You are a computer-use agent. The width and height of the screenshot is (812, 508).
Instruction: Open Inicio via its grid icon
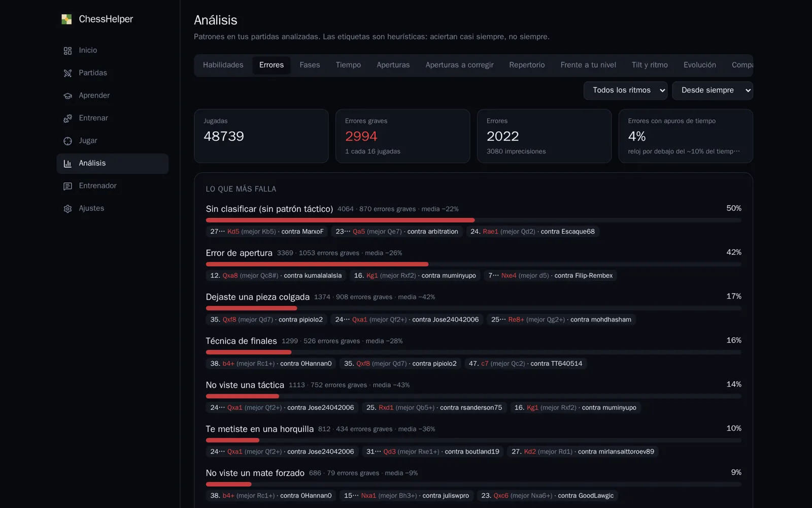point(67,51)
